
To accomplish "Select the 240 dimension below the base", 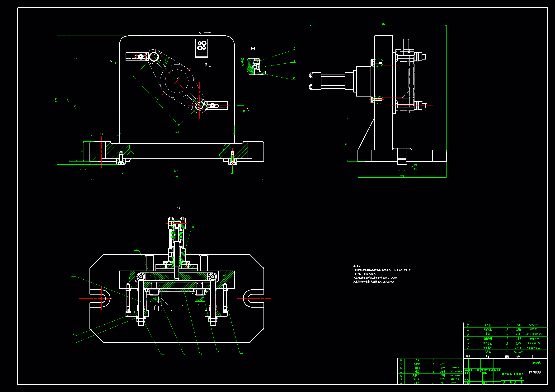I will [x=176, y=171].
